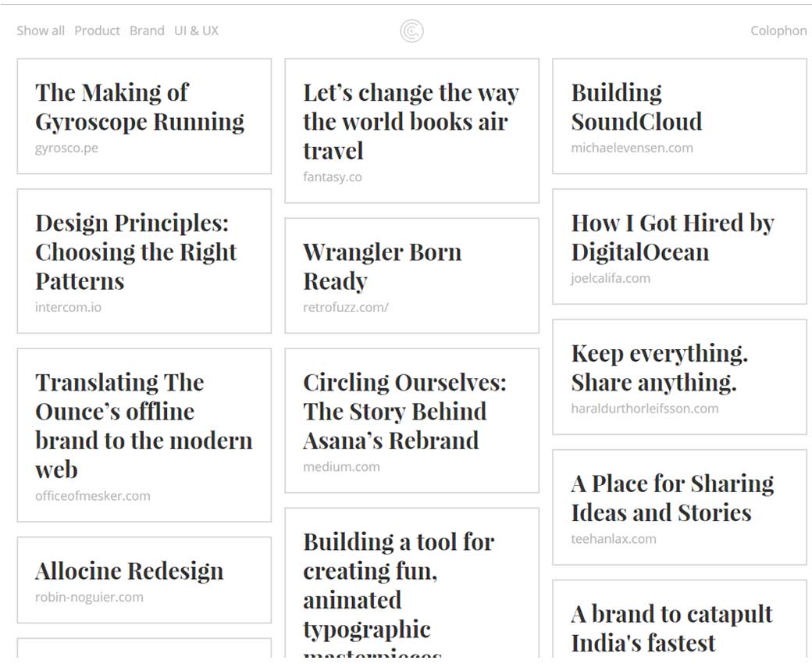Open Let's change the way the world books air travel
Image resolution: width=812 pixels, height=664 pixels.
click(x=411, y=122)
